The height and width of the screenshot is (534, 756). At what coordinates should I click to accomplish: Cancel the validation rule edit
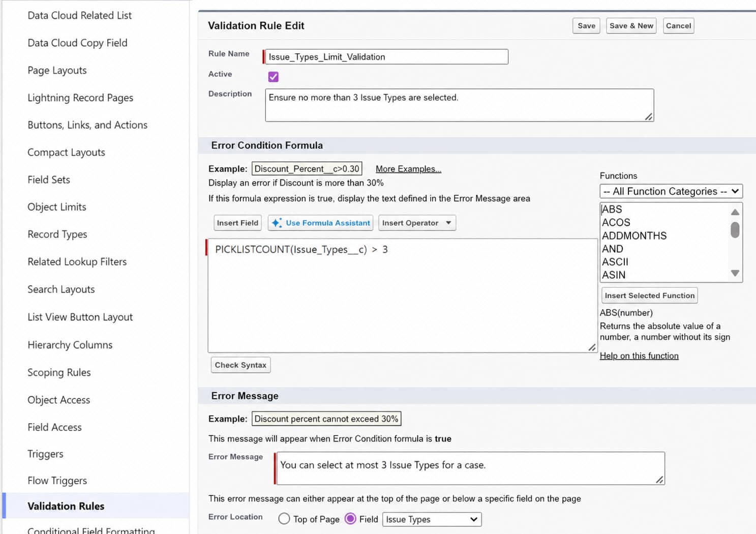(678, 26)
